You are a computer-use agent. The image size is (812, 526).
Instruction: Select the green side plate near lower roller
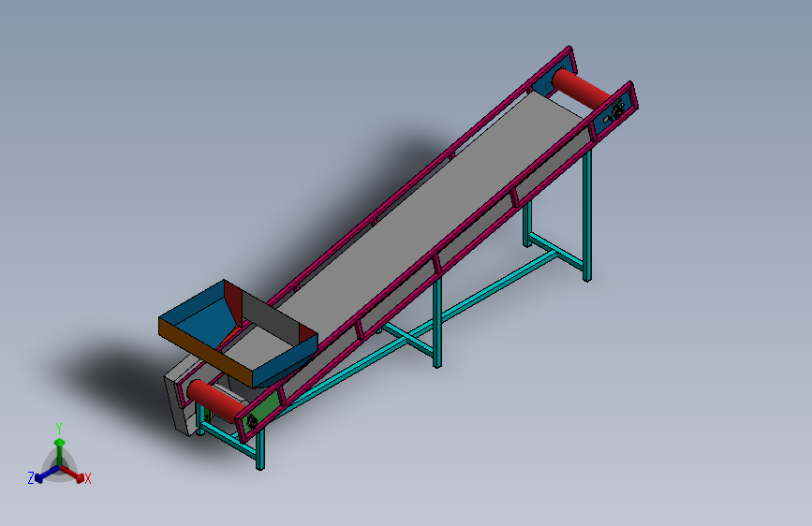point(267,407)
